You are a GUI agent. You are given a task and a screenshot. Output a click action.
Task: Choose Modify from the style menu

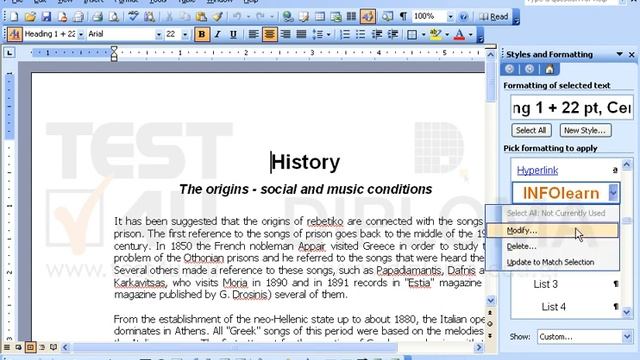pyautogui.click(x=553, y=231)
